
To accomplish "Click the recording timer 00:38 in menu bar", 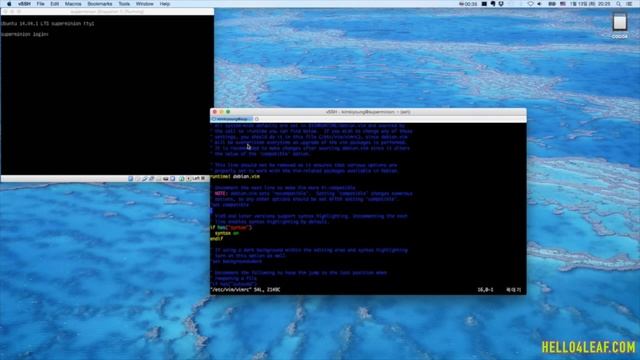I will 468,4.
